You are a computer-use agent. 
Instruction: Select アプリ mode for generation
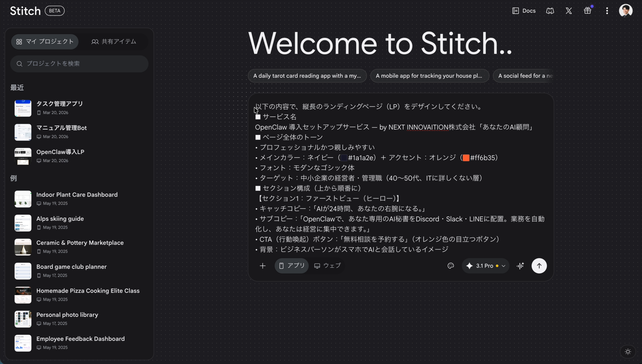pyautogui.click(x=291, y=266)
